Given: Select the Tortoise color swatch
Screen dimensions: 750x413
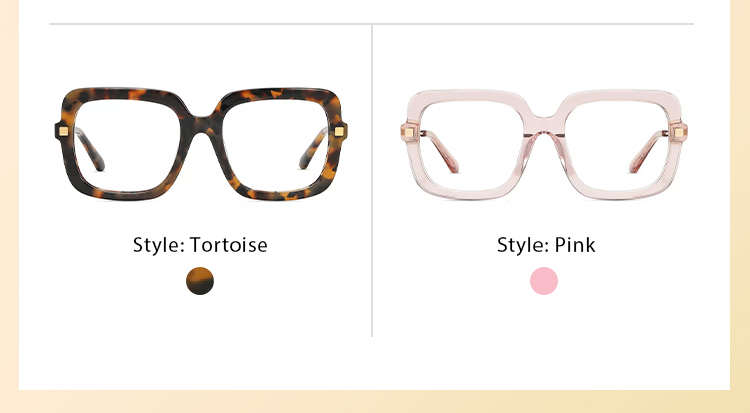Looking at the screenshot, I should pos(200,281).
